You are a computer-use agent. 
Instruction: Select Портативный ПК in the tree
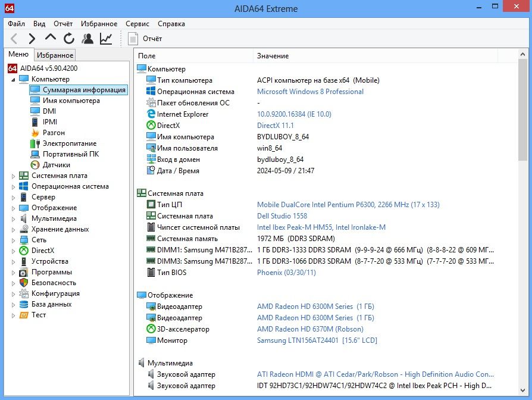(71, 154)
